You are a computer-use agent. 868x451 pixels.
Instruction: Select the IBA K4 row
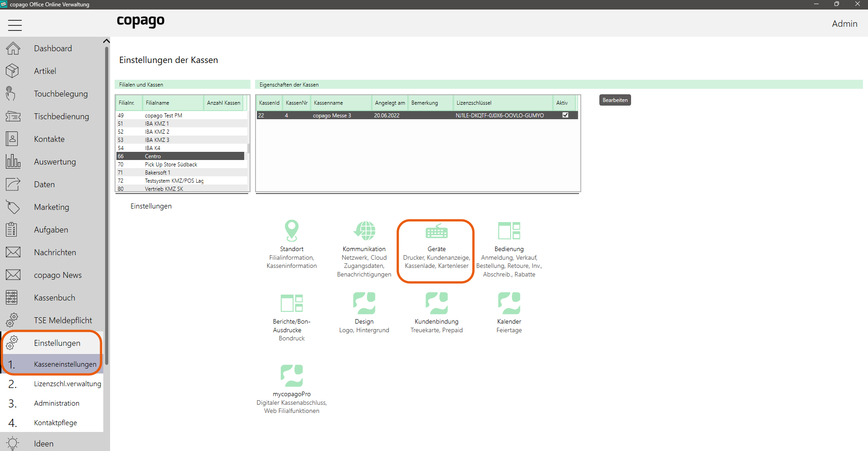[x=182, y=148]
